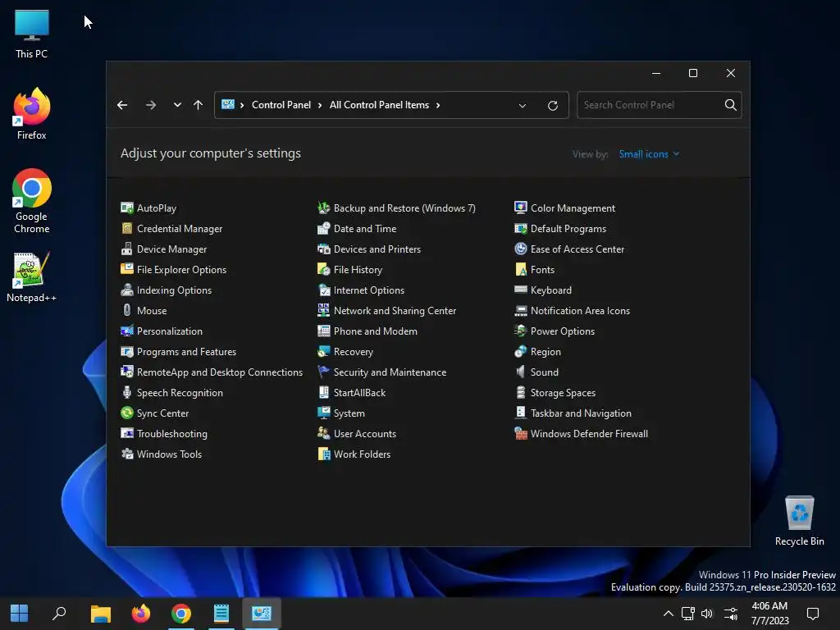Open Sync Center icon
Image resolution: width=840 pixels, height=630 pixels.
(x=127, y=413)
